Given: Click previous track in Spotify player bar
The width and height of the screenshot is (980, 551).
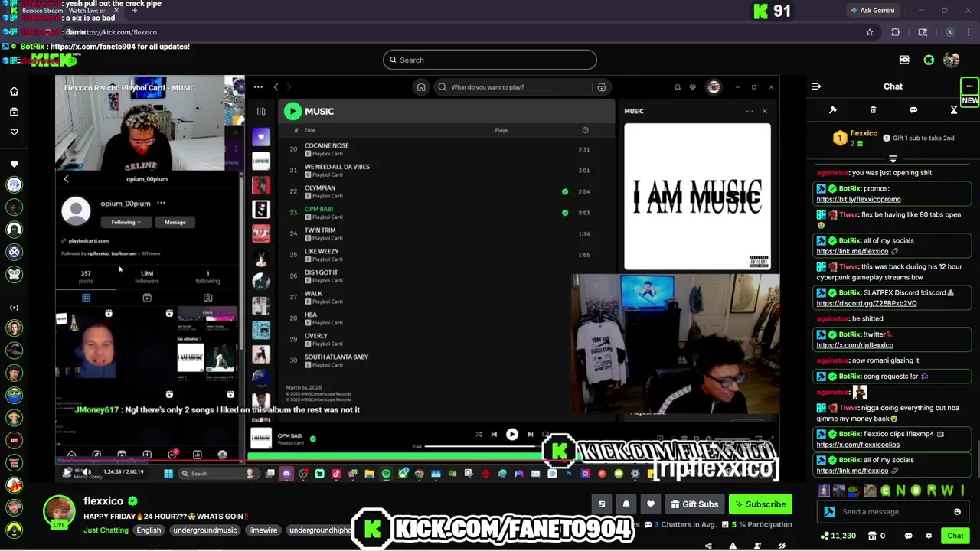Looking at the screenshot, I should pos(494,435).
